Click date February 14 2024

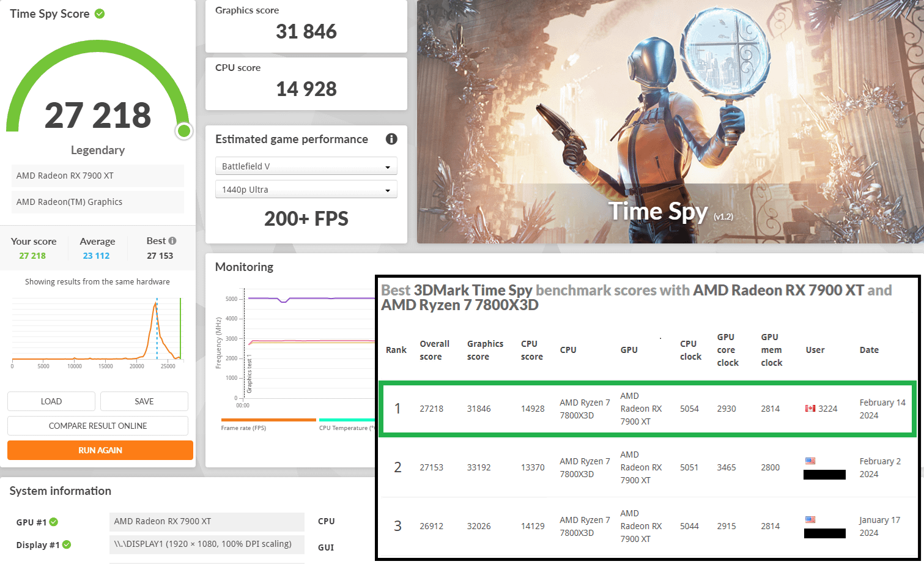882,409
